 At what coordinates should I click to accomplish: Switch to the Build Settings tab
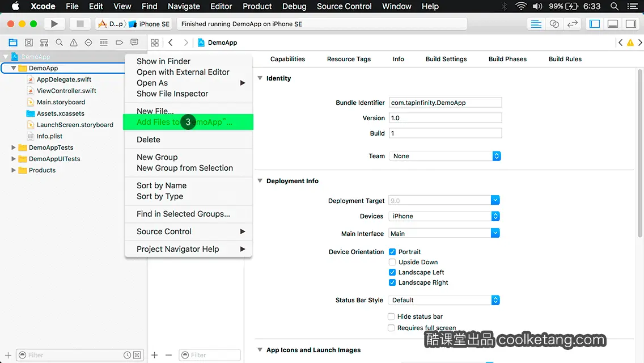point(446,59)
